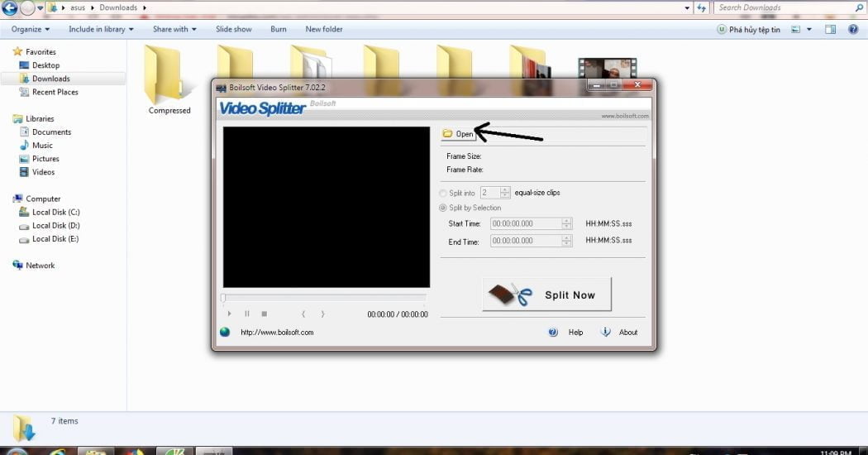Click the address bar refresh icon
The width and height of the screenshot is (868, 455).
(x=701, y=7)
